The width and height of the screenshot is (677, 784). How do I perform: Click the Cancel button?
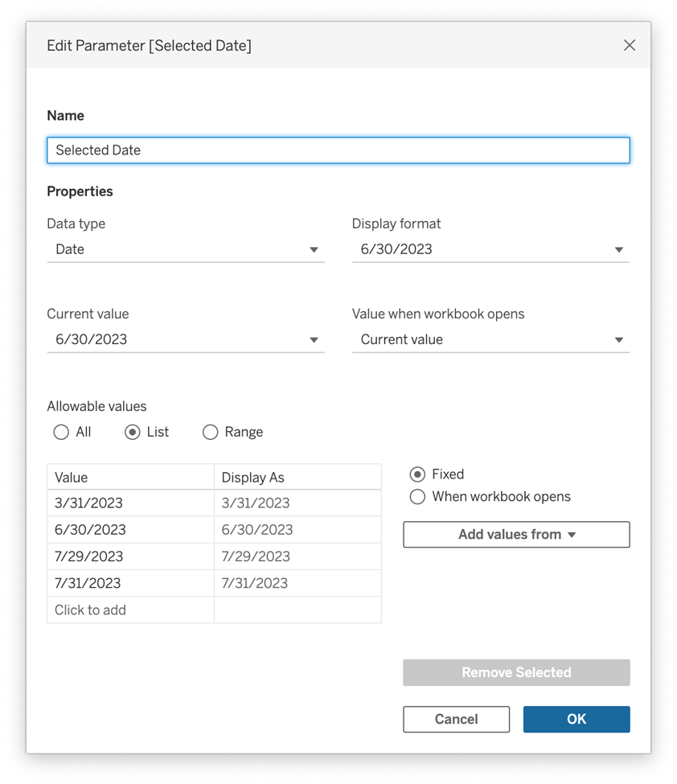457,719
